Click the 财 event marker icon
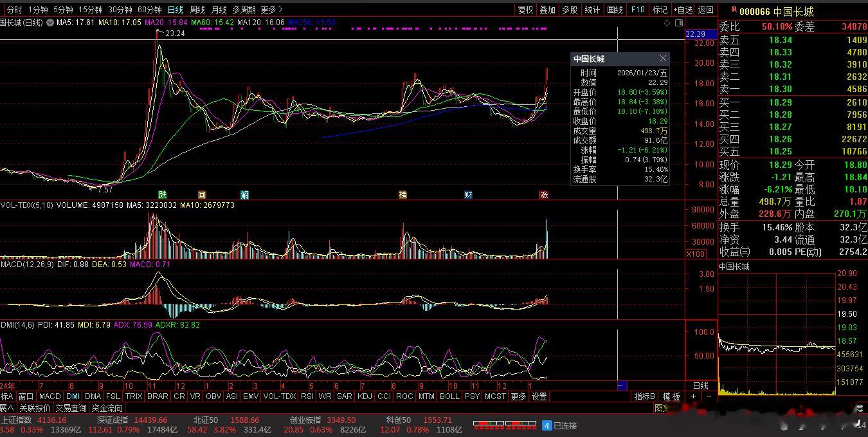The width and height of the screenshot is (868, 437). tap(468, 194)
